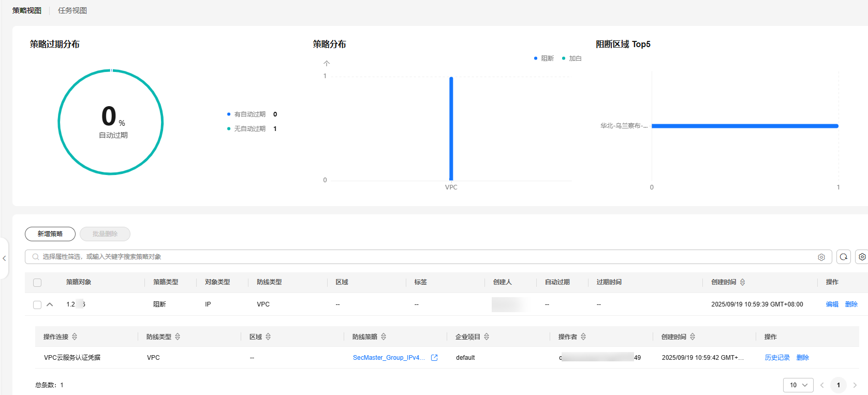Expand the collapsed left sidebar arrow
The image size is (868, 395).
click(x=4, y=258)
